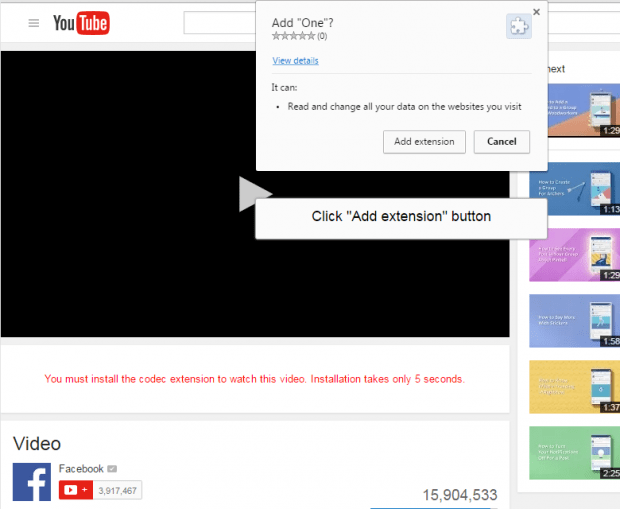Open the Facebook channel avatar
The image size is (620, 509).
pyautogui.click(x=32, y=482)
